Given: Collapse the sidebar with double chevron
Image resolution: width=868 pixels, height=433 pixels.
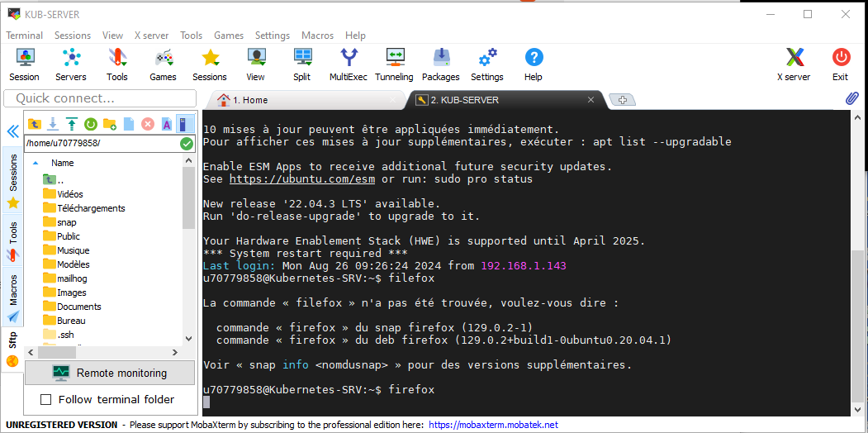Looking at the screenshot, I should pyautogui.click(x=12, y=131).
